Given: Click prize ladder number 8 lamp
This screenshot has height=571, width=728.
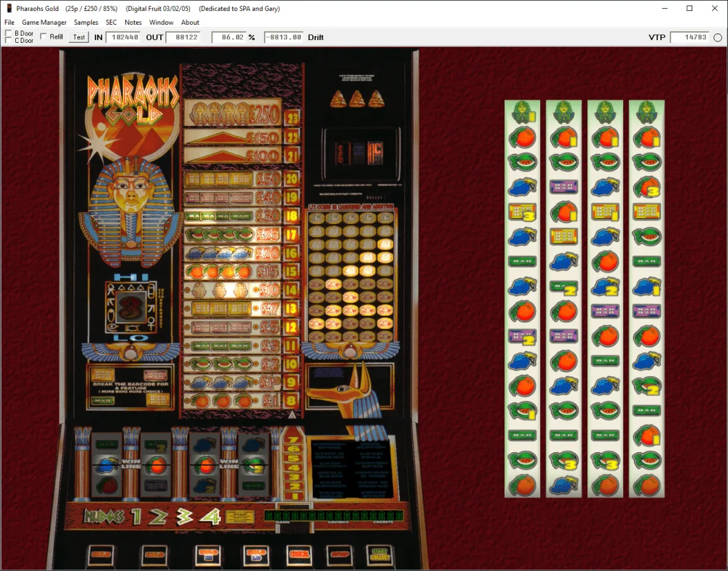Looking at the screenshot, I should tap(292, 400).
